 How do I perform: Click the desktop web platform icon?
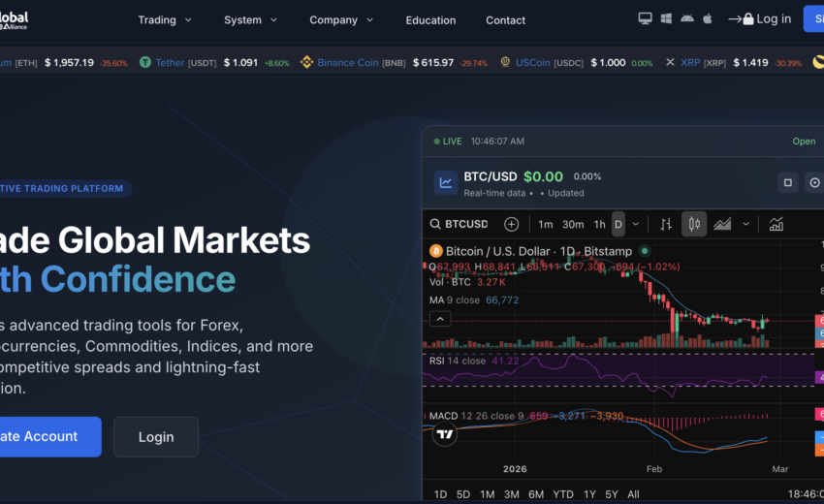(x=645, y=18)
